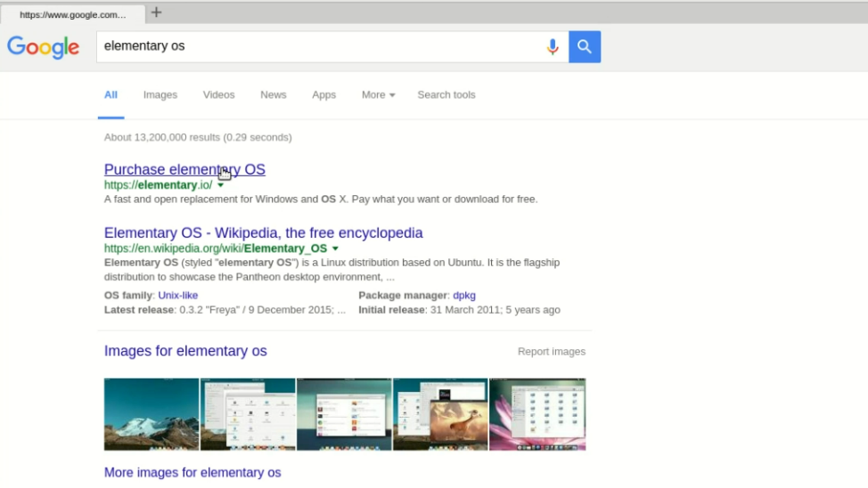Open Search tools options

point(446,94)
